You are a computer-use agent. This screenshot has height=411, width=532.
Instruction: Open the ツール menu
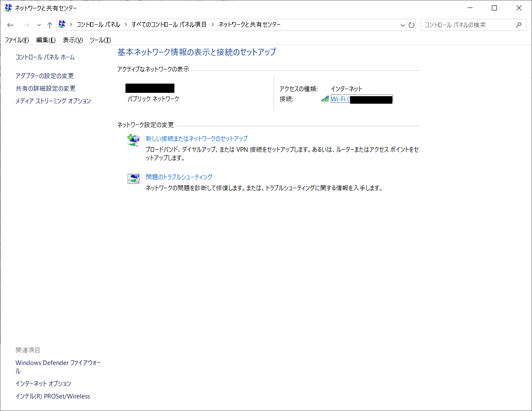coord(100,40)
